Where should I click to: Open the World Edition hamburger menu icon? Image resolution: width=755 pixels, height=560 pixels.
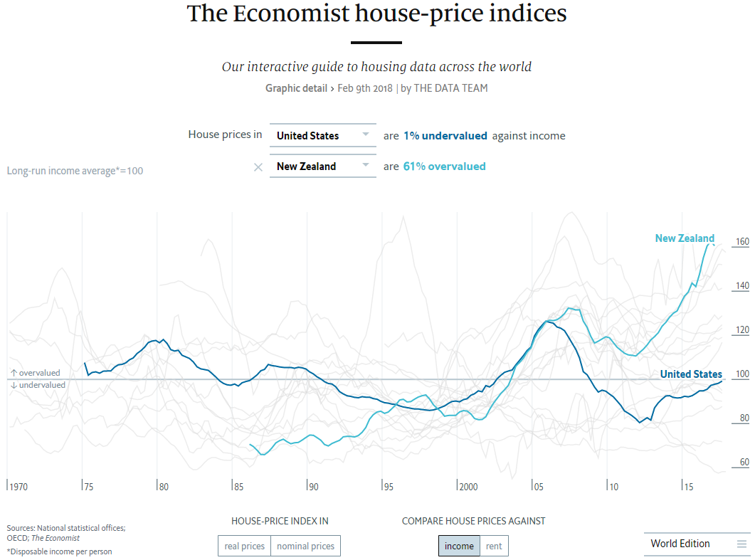[x=741, y=544]
